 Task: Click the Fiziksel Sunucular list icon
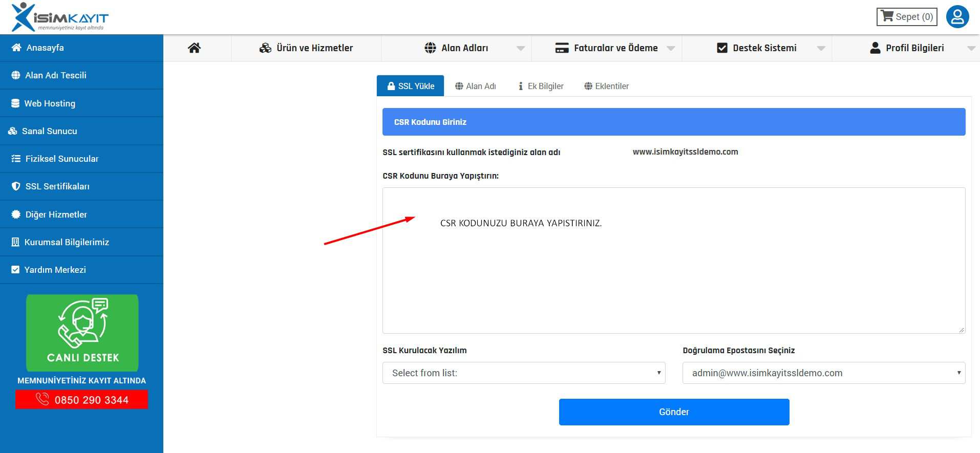tap(16, 159)
